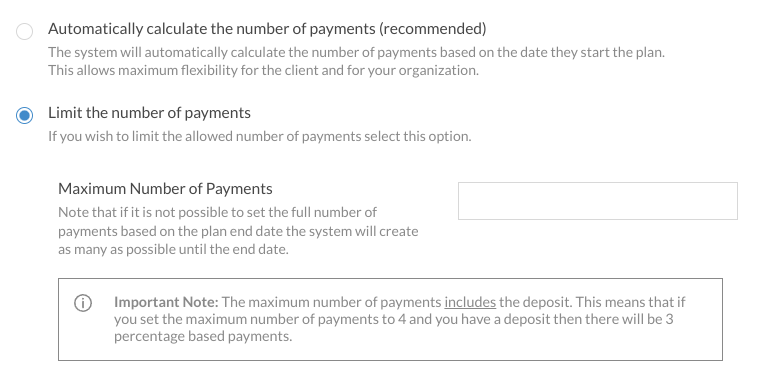The height and width of the screenshot is (373, 764).
Task: Click the 'The system will automatically calculate' description line
Action: click(x=356, y=52)
